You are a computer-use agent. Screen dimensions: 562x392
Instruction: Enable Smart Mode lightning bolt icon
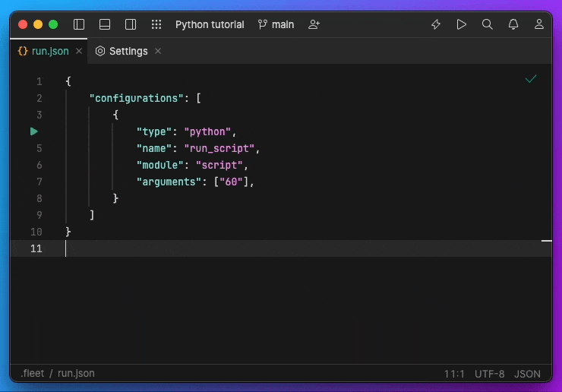[436, 24]
